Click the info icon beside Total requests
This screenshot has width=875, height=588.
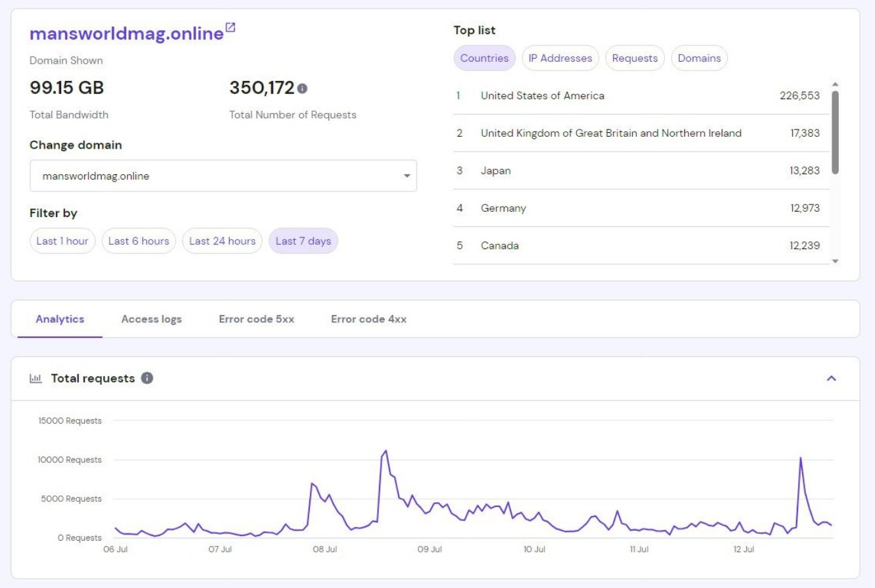pyautogui.click(x=147, y=378)
